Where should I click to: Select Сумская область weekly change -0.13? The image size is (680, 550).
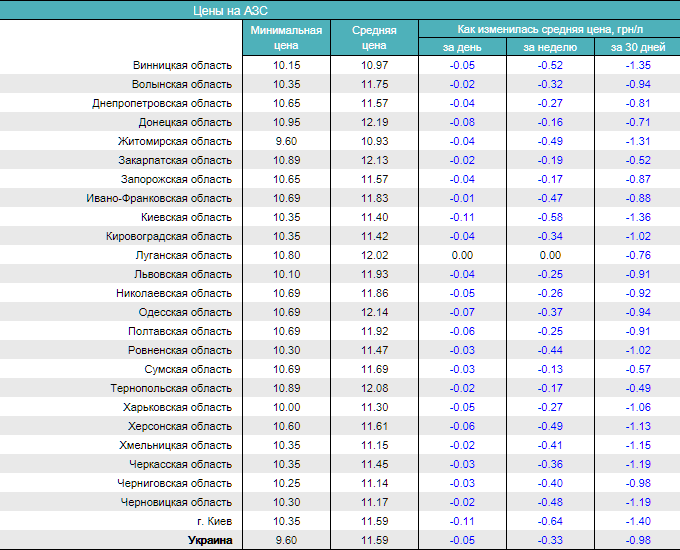pos(550,369)
